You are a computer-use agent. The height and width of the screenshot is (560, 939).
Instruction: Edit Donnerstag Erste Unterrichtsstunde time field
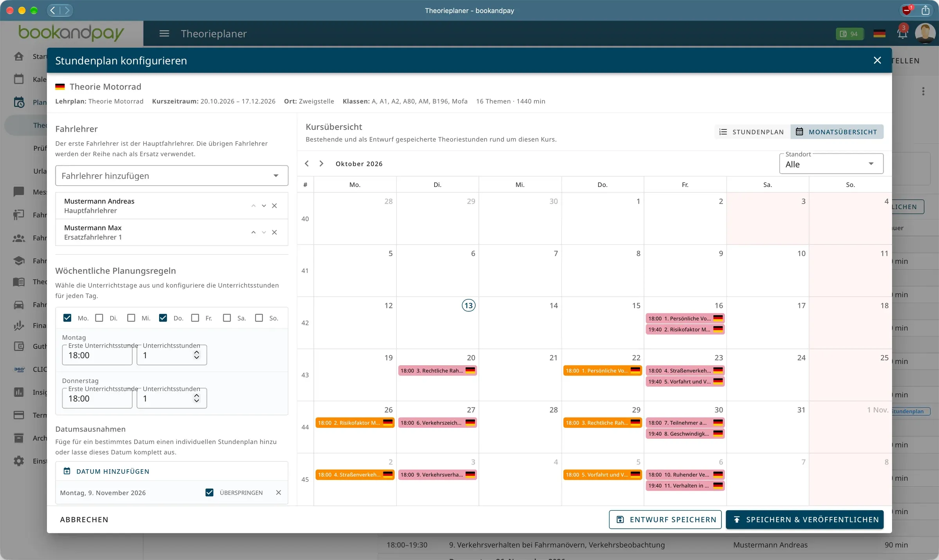97,398
